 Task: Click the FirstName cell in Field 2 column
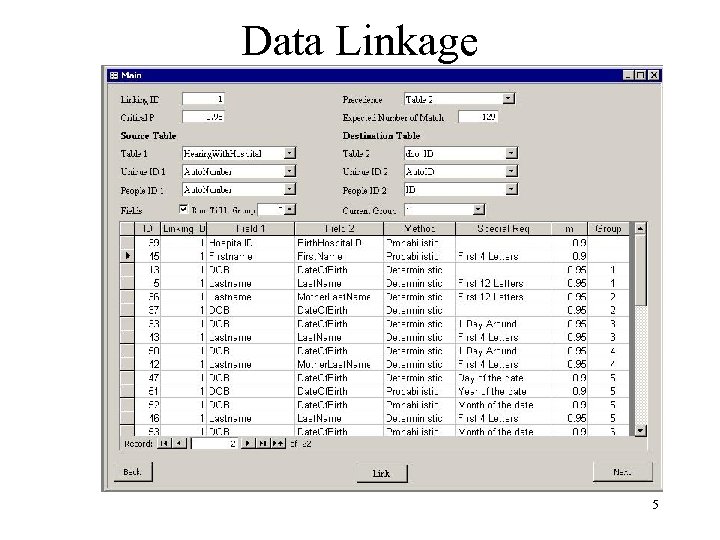tap(339, 256)
